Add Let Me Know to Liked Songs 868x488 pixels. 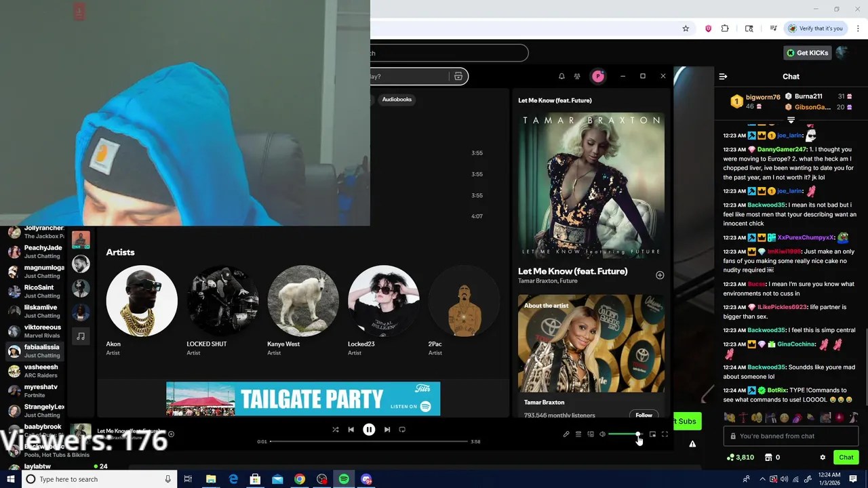[x=660, y=275]
